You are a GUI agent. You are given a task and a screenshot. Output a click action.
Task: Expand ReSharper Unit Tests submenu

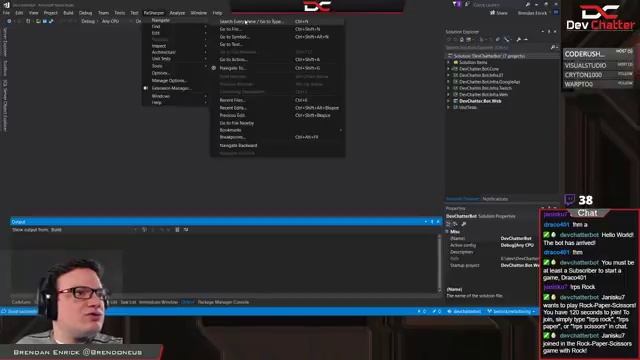point(176,59)
